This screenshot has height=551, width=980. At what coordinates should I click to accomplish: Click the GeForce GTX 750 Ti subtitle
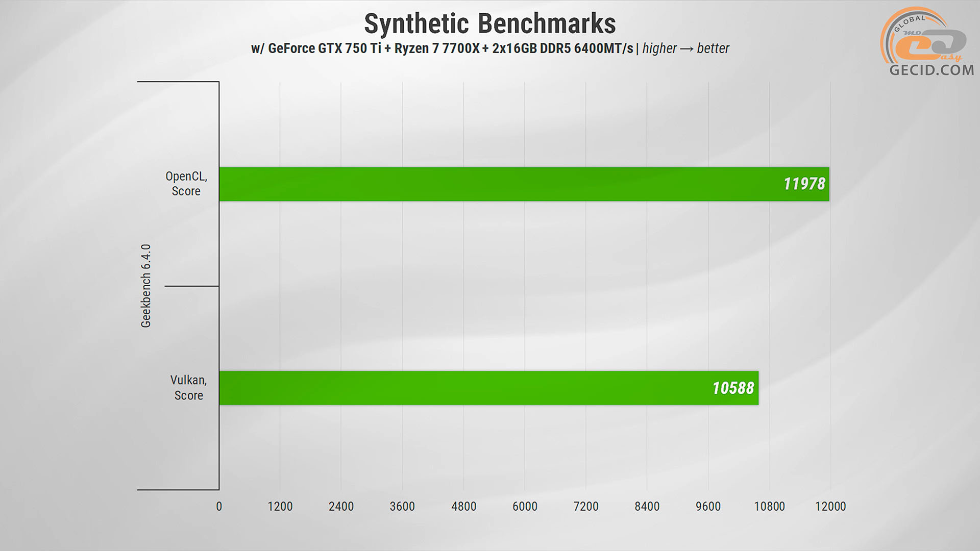tap(490, 48)
